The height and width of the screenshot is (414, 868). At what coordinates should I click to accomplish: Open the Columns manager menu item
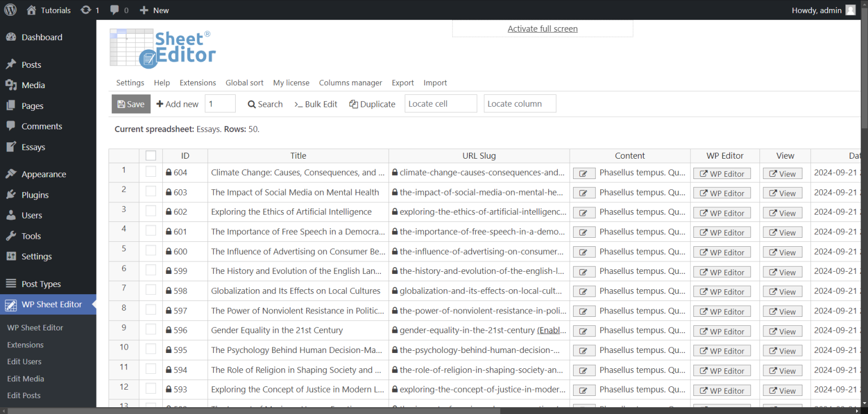pyautogui.click(x=350, y=82)
